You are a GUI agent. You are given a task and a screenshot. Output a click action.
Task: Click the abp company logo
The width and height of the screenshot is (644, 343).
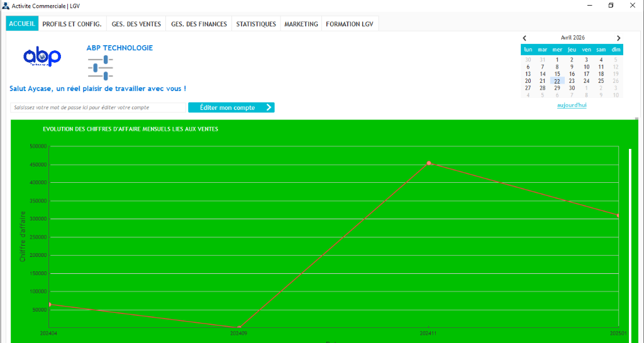[x=42, y=57]
